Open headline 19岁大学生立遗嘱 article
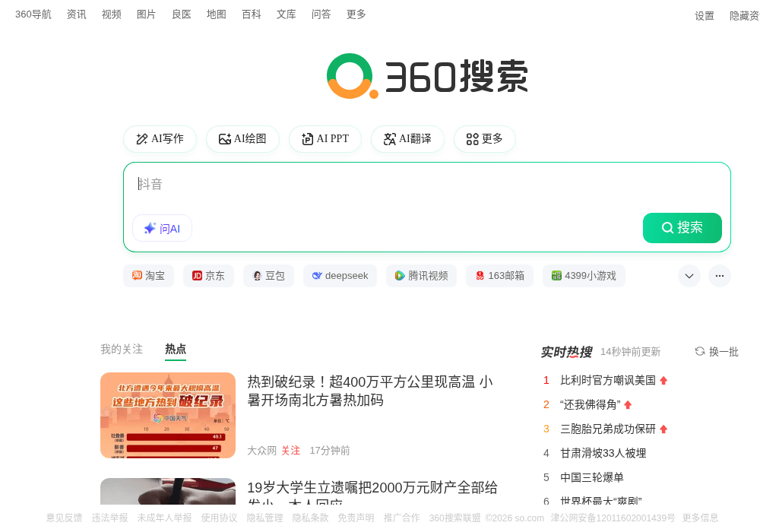 click(x=372, y=492)
